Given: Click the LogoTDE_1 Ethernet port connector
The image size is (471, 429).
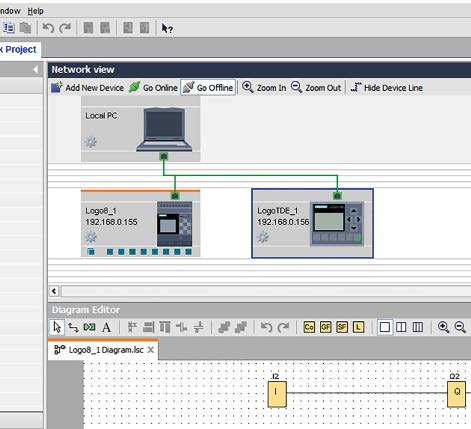Looking at the screenshot, I should (337, 196).
